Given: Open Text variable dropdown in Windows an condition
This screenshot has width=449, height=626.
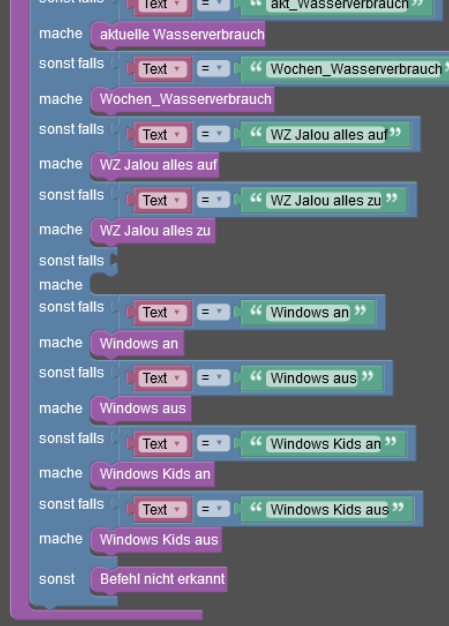Looking at the screenshot, I should (x=163, y=312).
